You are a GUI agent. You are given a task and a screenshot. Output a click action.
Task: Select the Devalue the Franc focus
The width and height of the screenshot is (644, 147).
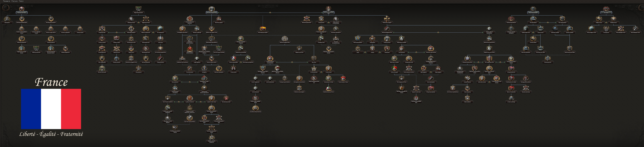22,10
